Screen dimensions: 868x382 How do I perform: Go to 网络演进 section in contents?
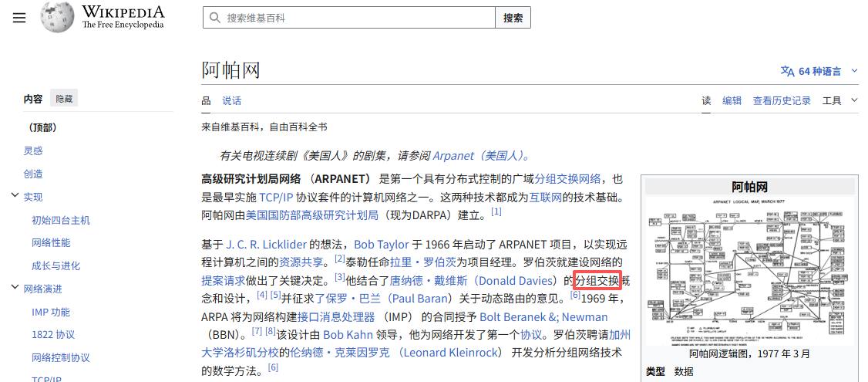click(x=42, y=289)
